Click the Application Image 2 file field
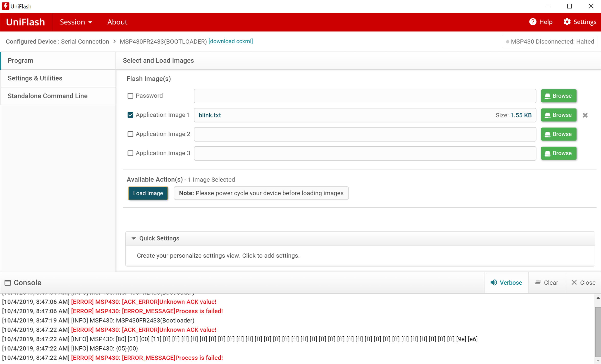Screen dimensions: 601x364 click(365, 134)
